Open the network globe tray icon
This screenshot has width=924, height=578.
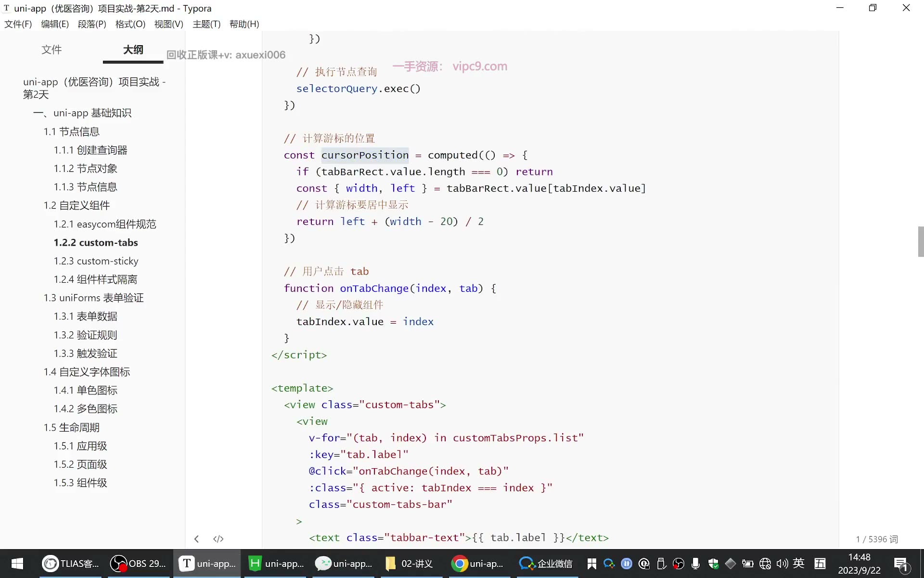click(x=765, y=564)
